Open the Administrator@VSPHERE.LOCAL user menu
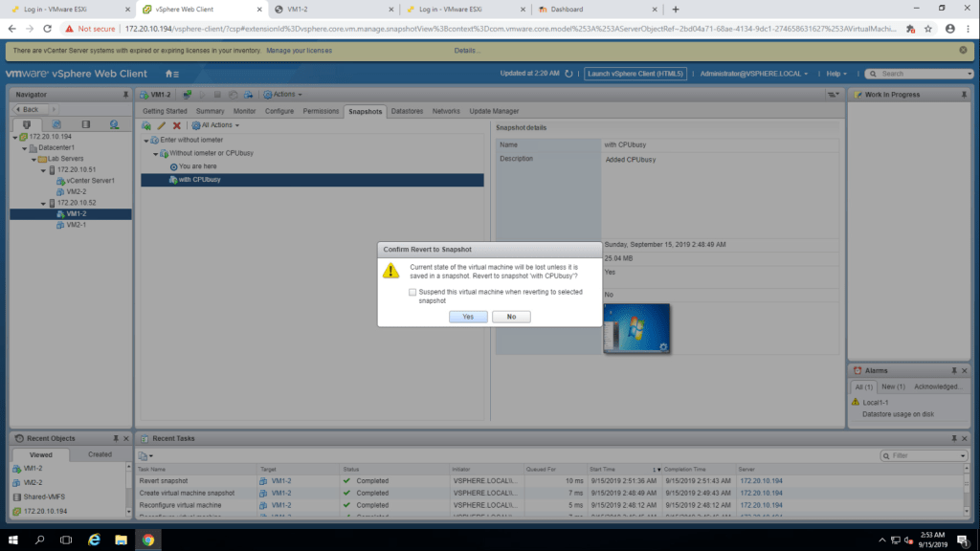This screenshot has width=980, height=551. pos(754,74)
